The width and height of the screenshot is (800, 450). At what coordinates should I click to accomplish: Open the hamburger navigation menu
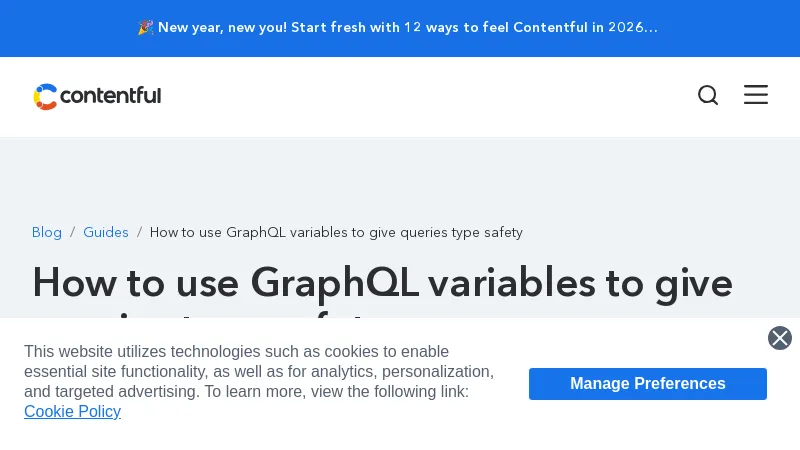click(x=756, y=95)
